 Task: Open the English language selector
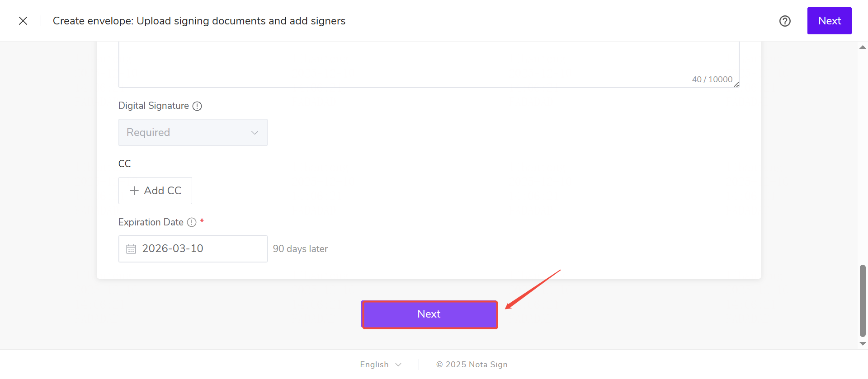(x=374, y=365)
